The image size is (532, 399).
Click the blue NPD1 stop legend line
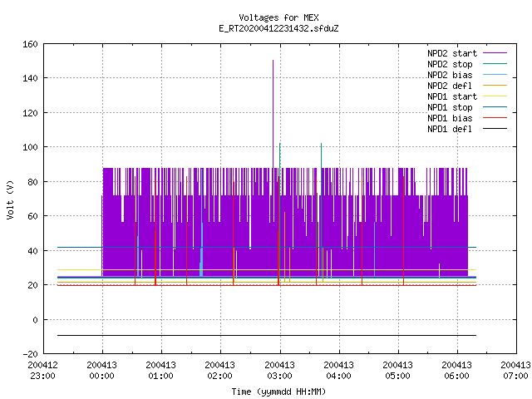[x=495, y=107]
